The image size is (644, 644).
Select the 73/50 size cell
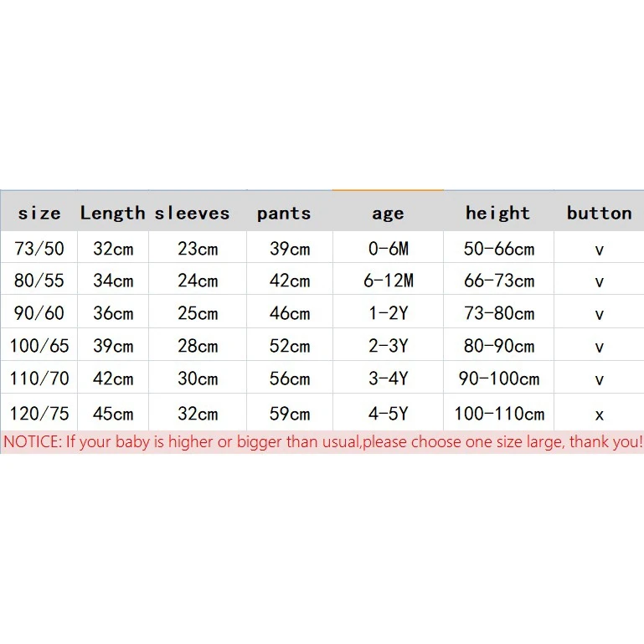(39, 249)
